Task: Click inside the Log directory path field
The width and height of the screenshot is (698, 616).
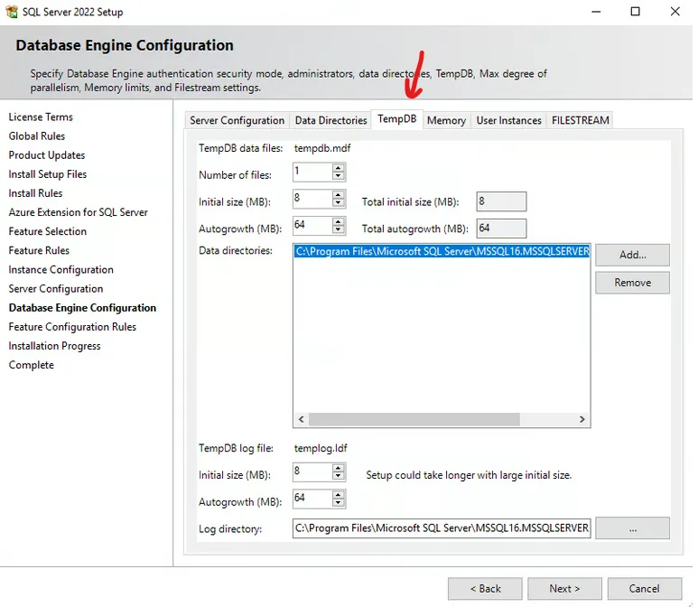Action: tap(442, 528)
